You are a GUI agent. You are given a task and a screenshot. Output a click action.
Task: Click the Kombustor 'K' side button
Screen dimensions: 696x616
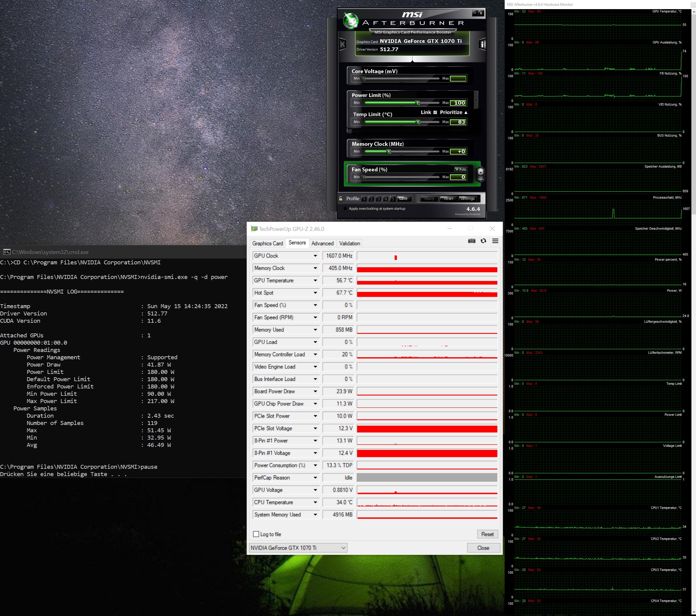point(343,44)
